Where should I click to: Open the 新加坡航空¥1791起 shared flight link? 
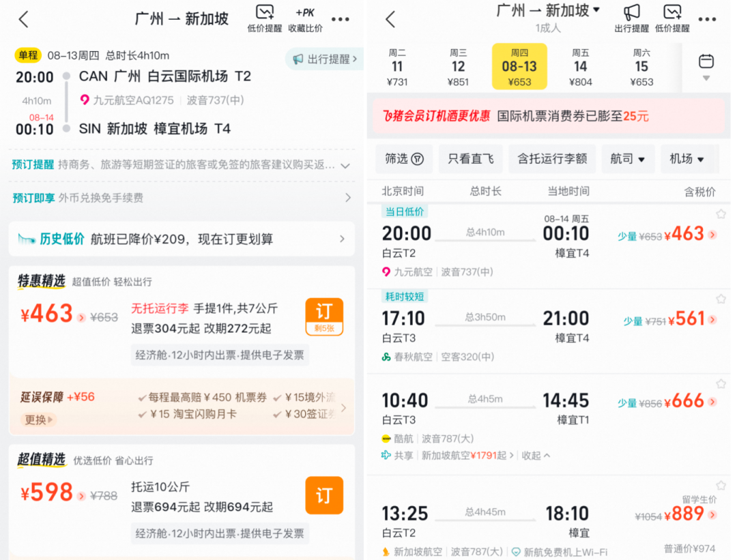pyautogui.click(x=467, y=455)
